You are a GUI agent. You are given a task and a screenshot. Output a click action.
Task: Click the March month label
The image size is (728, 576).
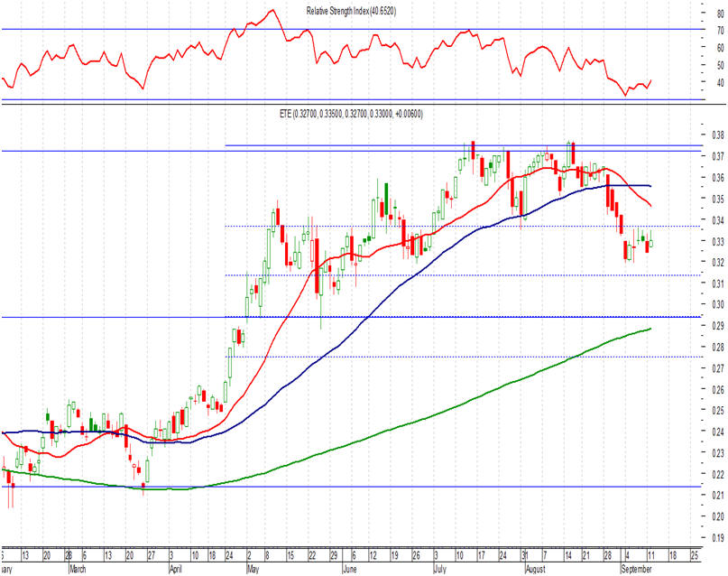tap(78, 569)
